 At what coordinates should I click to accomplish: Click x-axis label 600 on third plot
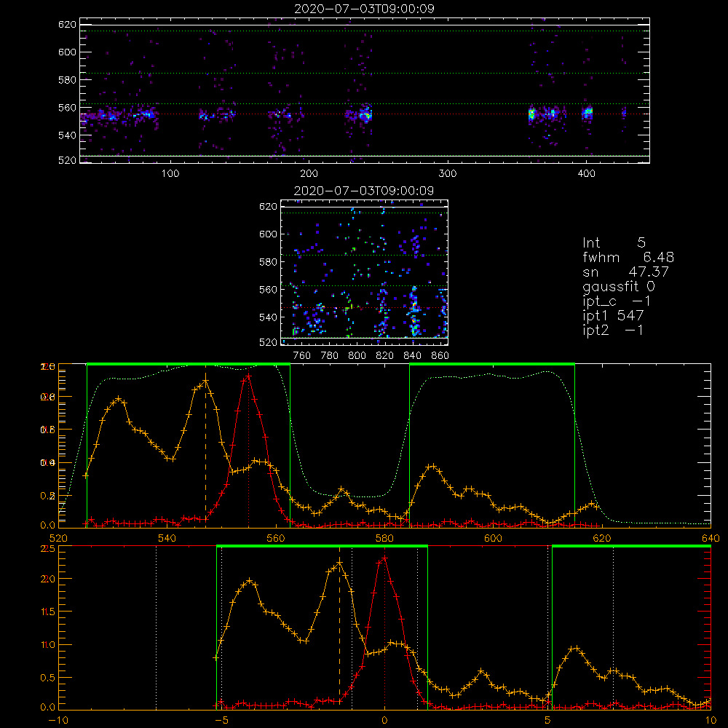click(493, 539)
